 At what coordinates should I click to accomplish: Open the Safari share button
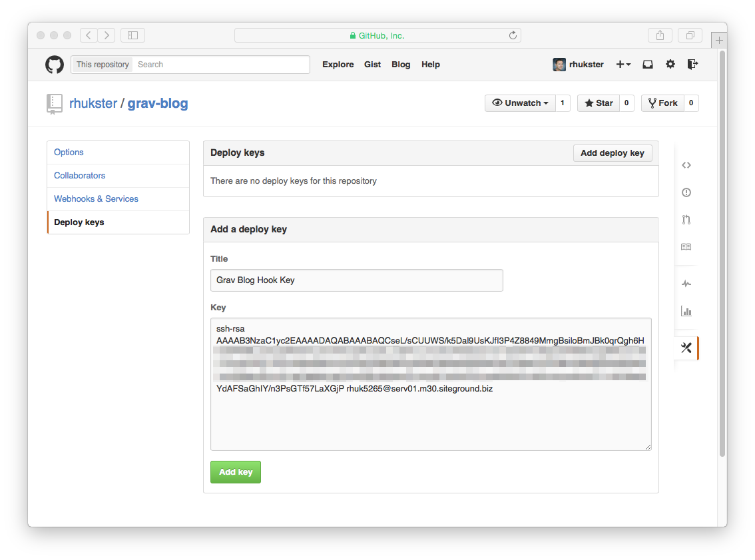tap(660, 35)
